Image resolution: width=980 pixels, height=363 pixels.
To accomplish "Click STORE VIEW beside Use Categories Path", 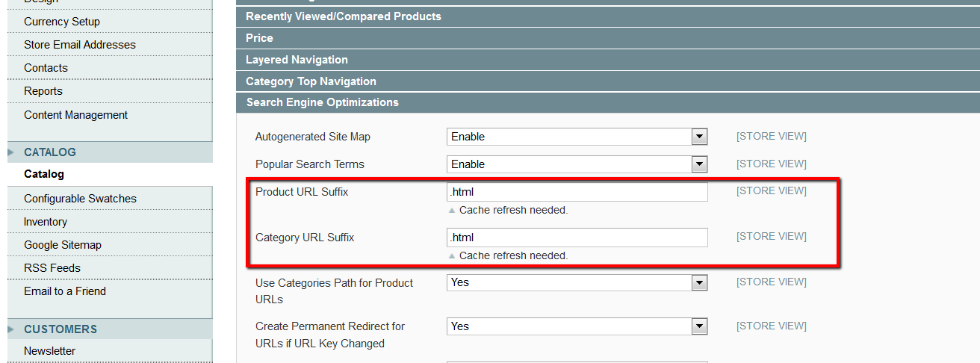I will [x=772, y=282].
